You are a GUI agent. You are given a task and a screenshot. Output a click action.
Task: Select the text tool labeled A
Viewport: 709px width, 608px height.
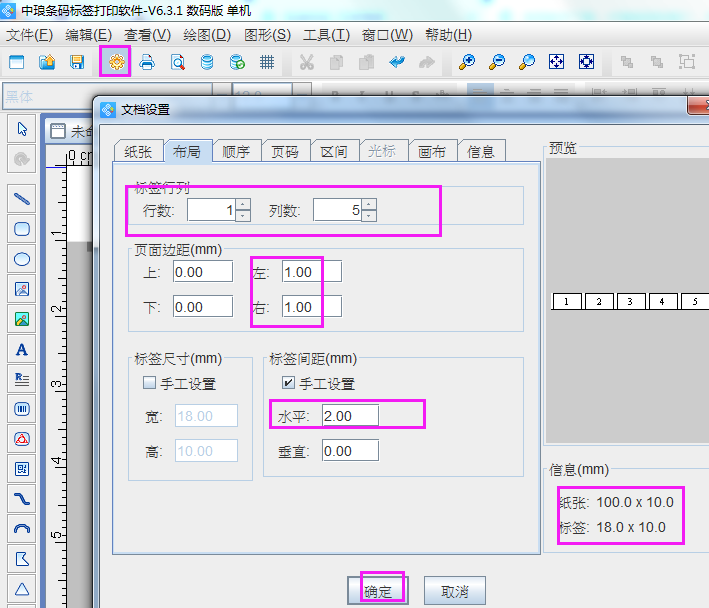pyautogui.click(x=22, y=349)
